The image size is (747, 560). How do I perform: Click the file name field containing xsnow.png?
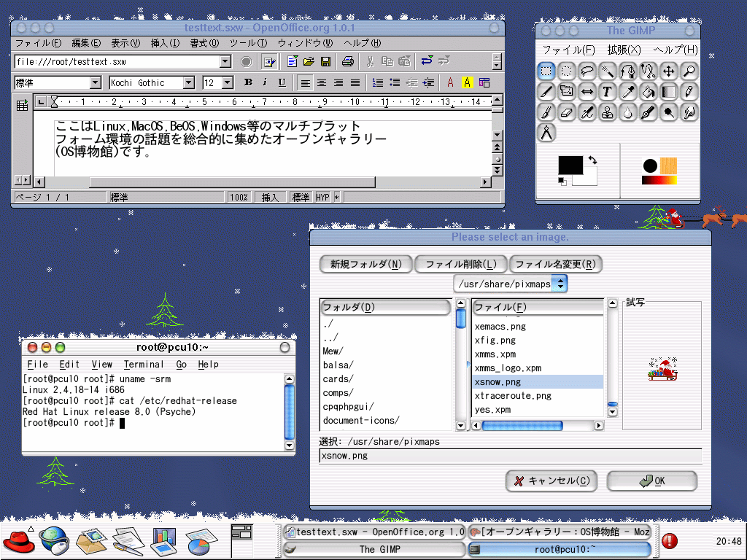[510, 456]
